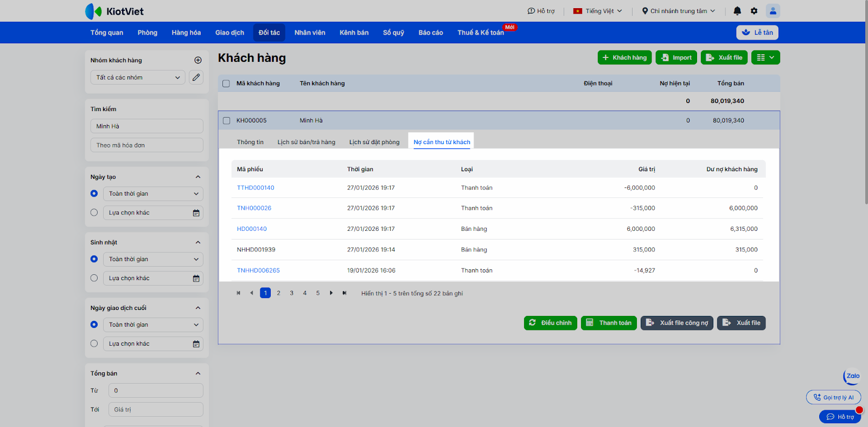Check the KH000005 customer row checkbox
868x427 pixels.
click(226, 121)
